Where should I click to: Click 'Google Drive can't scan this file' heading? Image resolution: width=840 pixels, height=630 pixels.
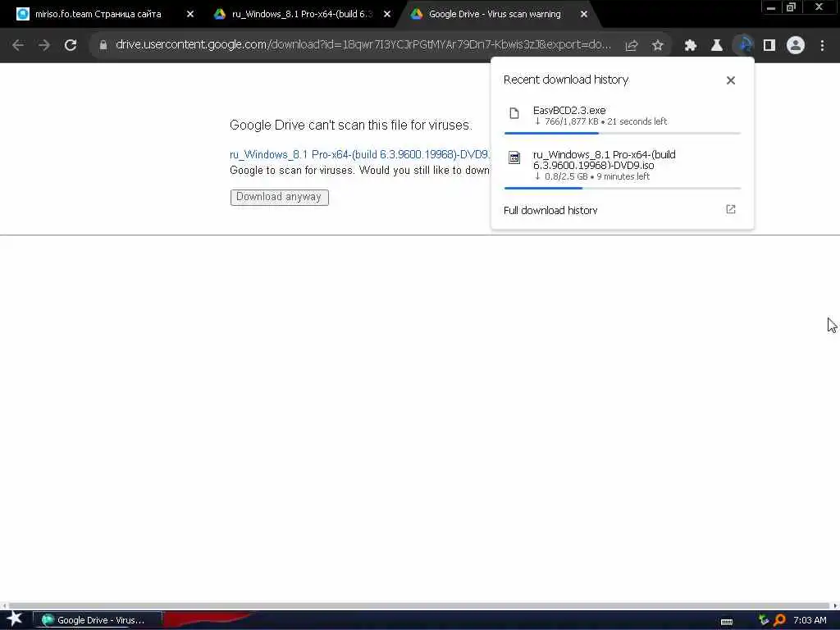pyautogui.click(x=351, y=126)
